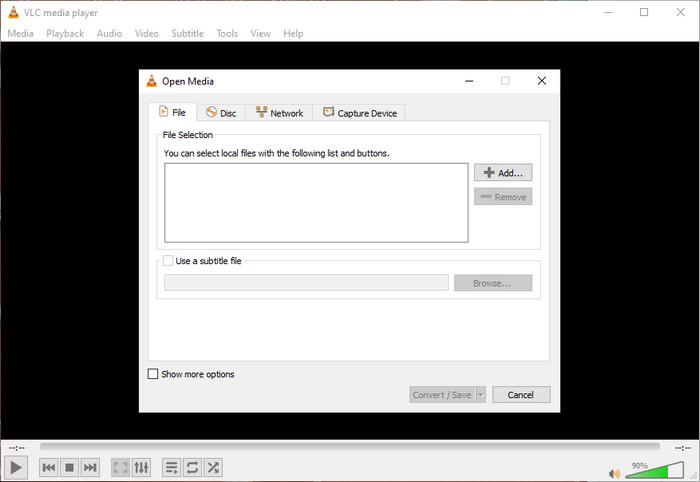
Task: Click the Previous media button
Action: [x=49, y=467]
